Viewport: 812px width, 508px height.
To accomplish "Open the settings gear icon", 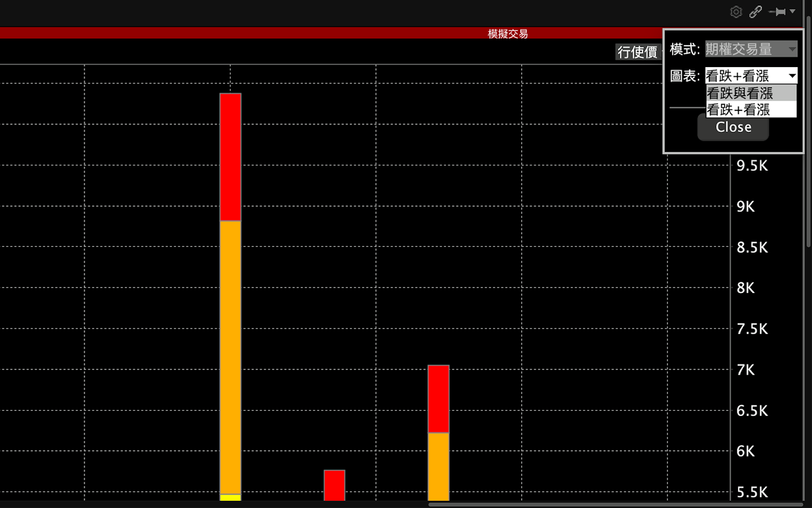I will click(736, 12).
